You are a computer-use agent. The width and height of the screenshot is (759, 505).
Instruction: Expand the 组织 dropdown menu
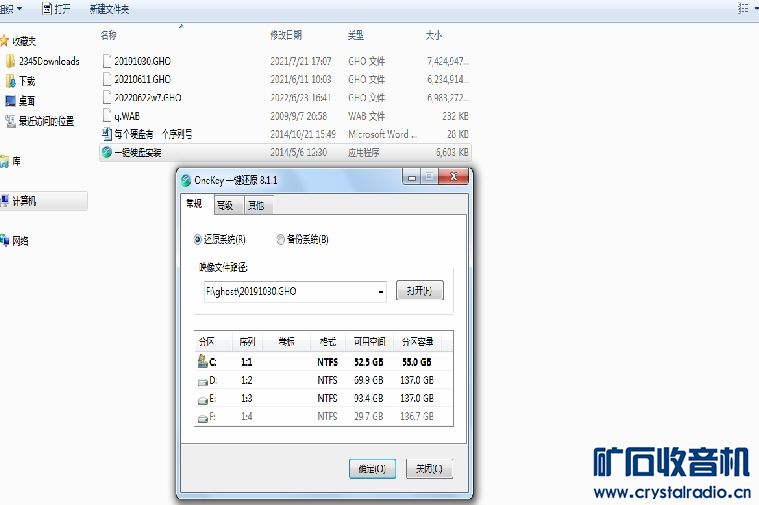click(11, 9)
